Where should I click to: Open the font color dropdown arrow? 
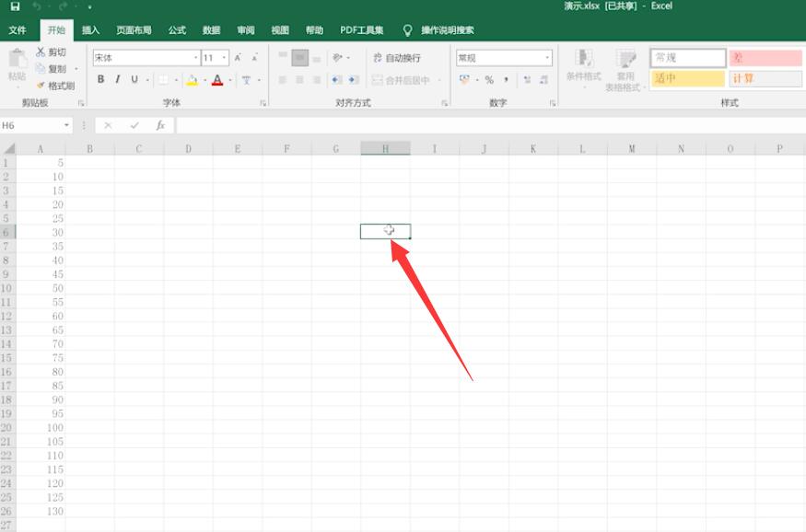coord(229,80)
